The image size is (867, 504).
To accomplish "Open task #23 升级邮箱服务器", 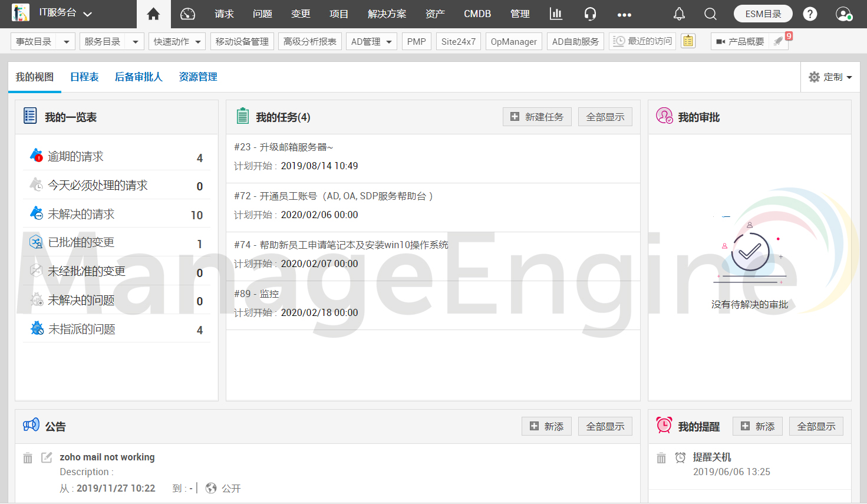I will (x=283, y=147).
